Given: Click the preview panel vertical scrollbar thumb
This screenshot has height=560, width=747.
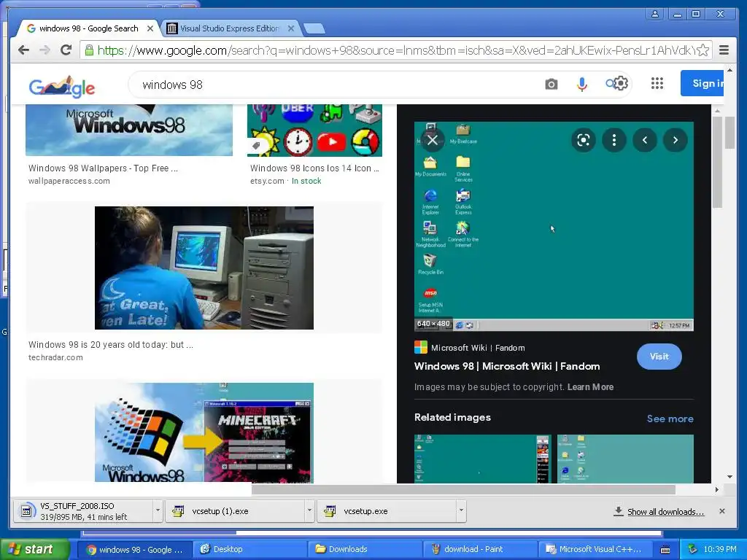Looking at the screenshot, I should point(718,161).
